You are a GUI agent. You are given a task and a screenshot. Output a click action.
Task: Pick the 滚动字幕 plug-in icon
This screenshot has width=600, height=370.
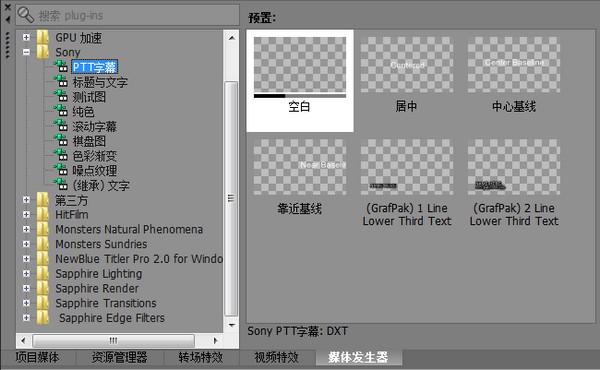click(x=61, y=126)
